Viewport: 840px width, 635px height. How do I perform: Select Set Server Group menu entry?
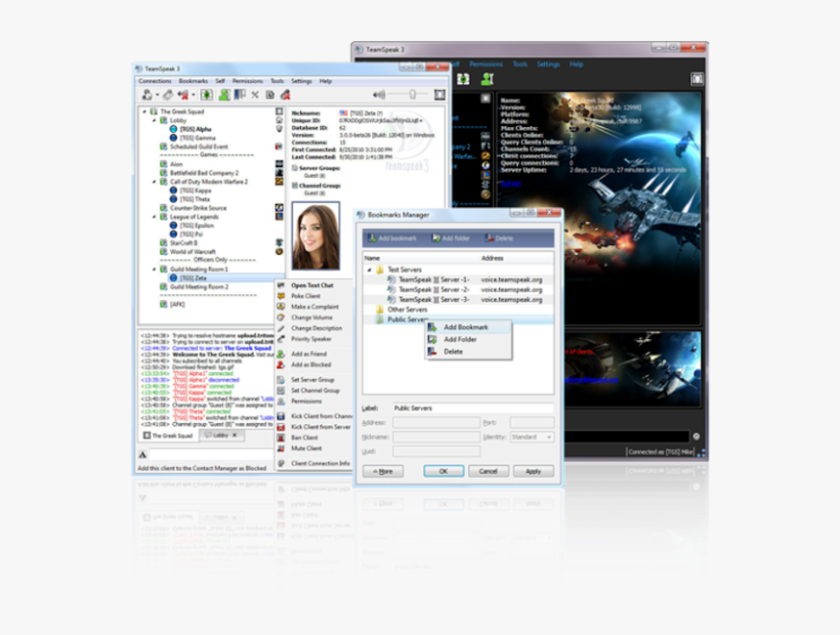[x=313, y=380]
